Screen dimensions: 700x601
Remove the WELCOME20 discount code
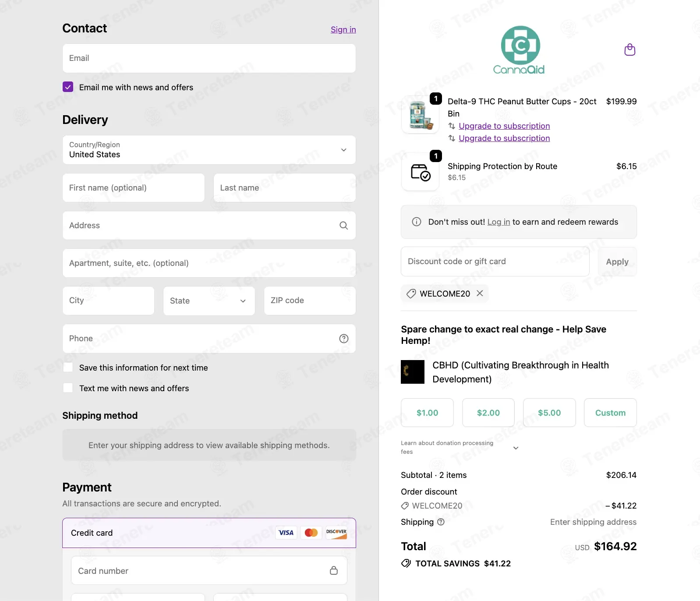pyautogui.click(x=480, y=293)
